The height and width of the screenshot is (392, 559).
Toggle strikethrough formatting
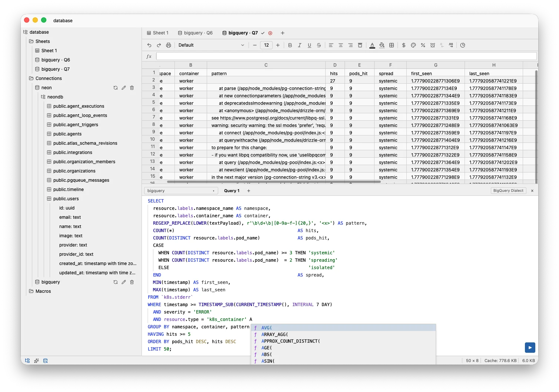(x=319, y=45)
